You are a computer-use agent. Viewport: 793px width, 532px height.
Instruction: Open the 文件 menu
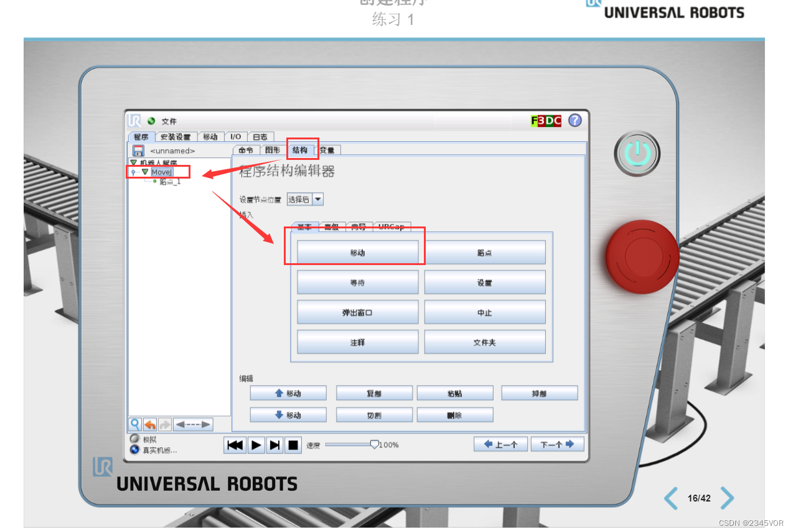click(169, 121)
